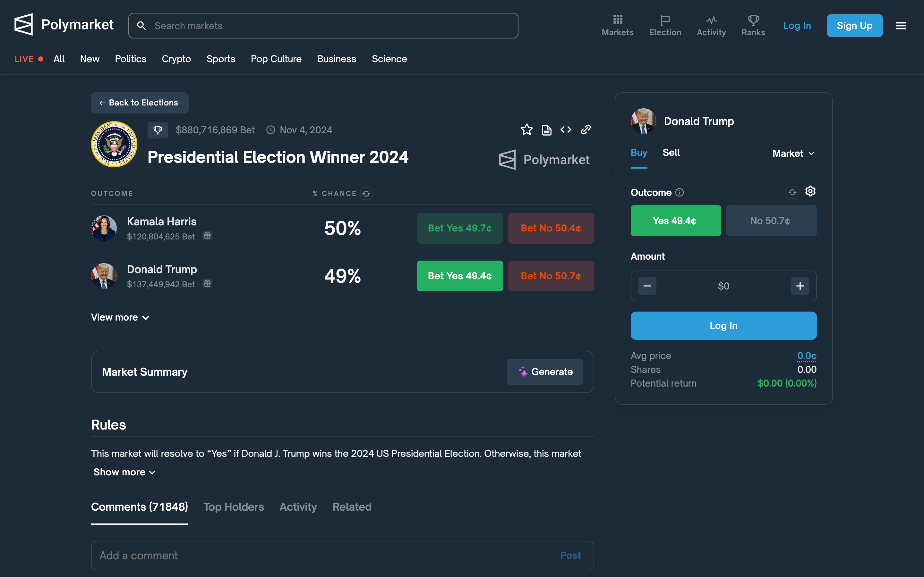Refresh the % chance column icon
Screen dimensions: 924x577
coord(366,194)
